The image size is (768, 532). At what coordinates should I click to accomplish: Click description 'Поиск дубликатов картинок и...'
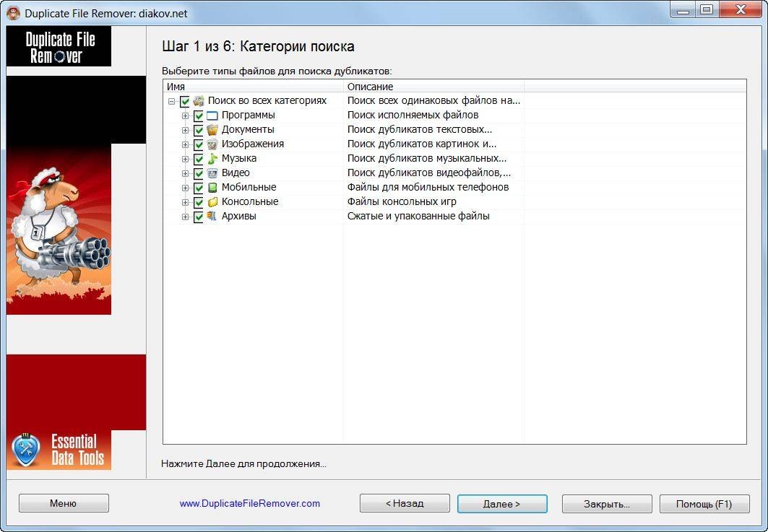pyautogui.click(x=422, y=144)
